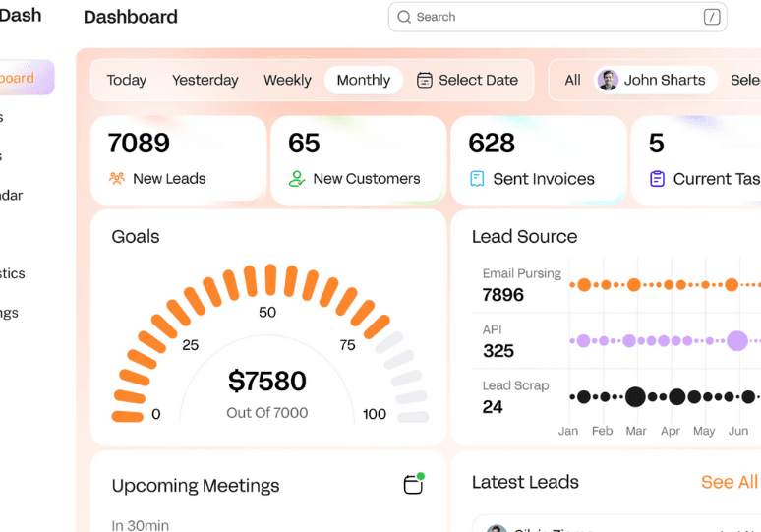Screen dimensions: 761x532
Task: Click the magnifier icon in search bar
Action: coord(404,17)
